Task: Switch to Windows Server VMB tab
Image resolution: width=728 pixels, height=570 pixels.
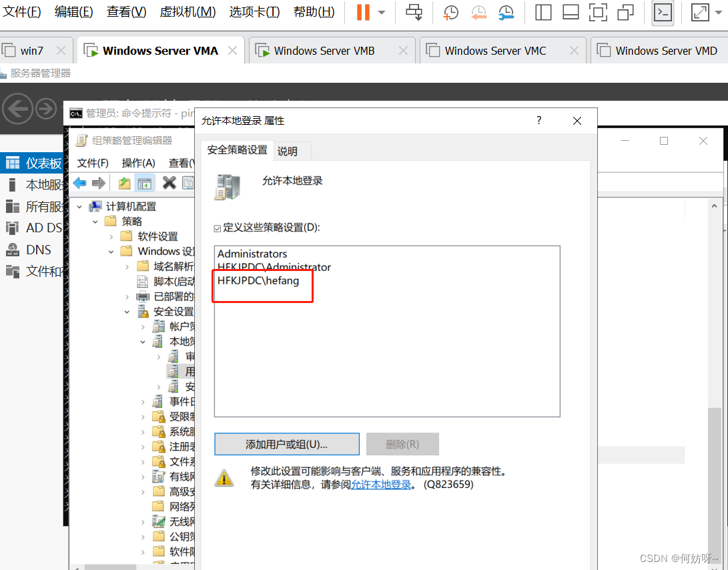Action: click(324, 51)
